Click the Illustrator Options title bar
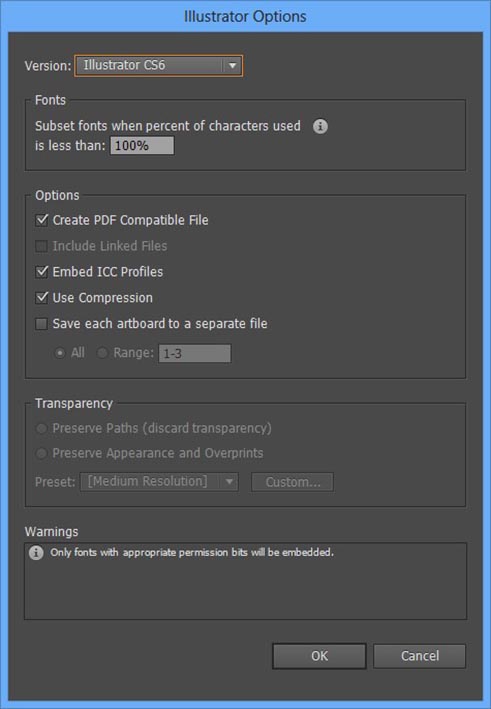 point(246,16)
